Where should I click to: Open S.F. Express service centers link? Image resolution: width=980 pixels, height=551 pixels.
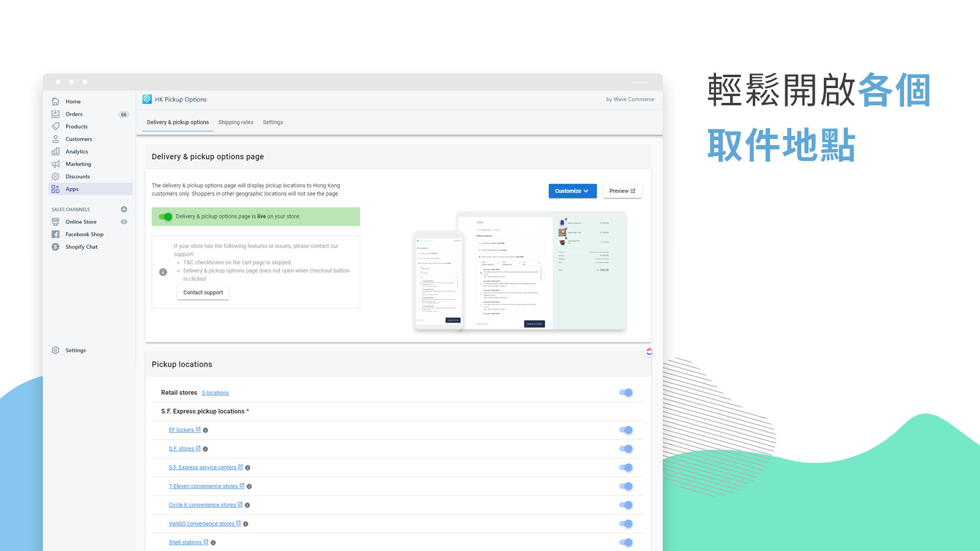pos(206,468)
